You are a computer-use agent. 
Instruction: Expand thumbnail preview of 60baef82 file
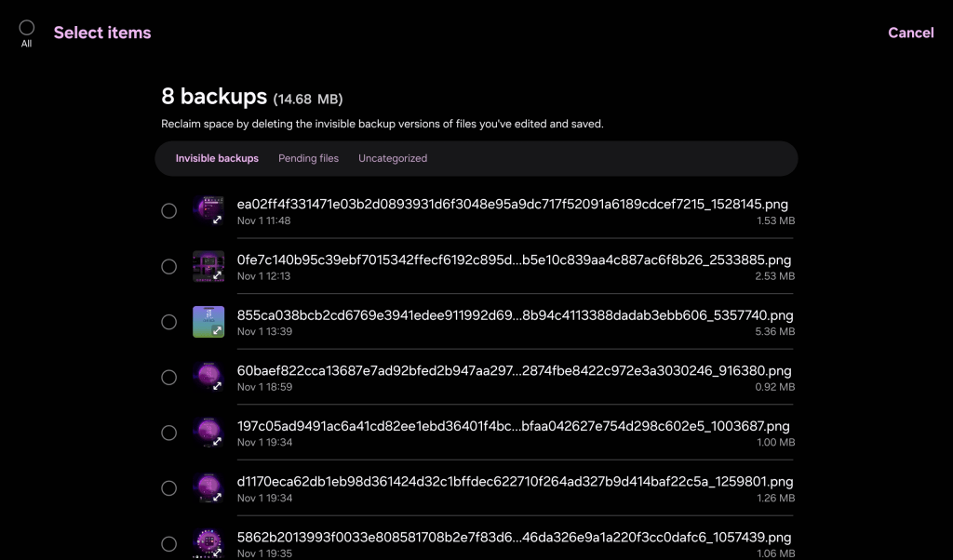point(217,386)
